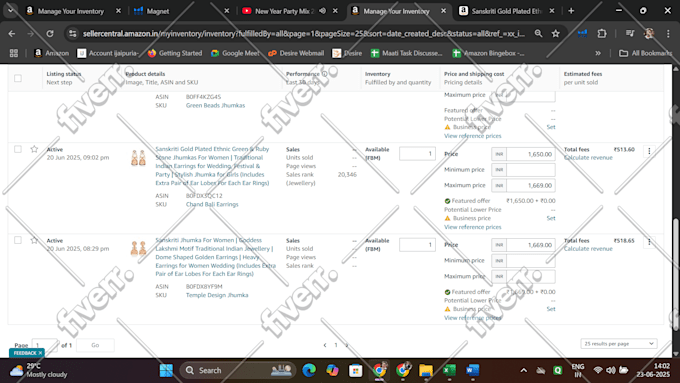Image resolution: width=680 pixels, height=383 pixels.
Task: Open Microsoft Store from the taskbar
Action: click(x=356, y=370)
